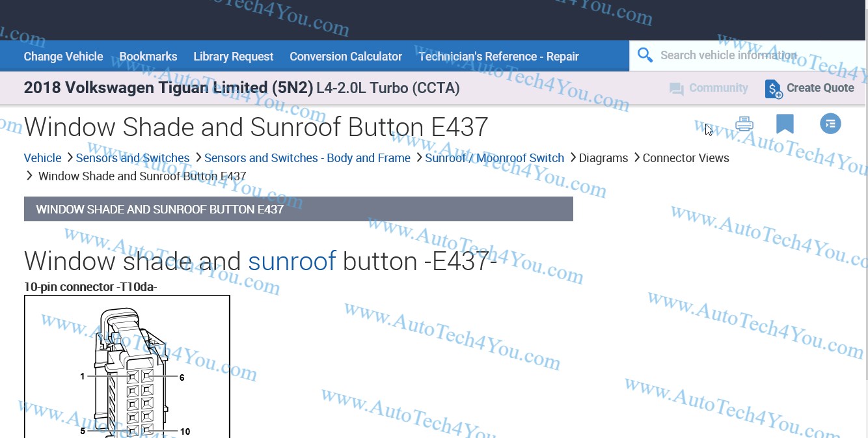Image resolution: width=868 pixels, height=438 pixels.
Task: Expand the Window Shade and Sunroof Button E437 header bar
Action: click(298, 210)
